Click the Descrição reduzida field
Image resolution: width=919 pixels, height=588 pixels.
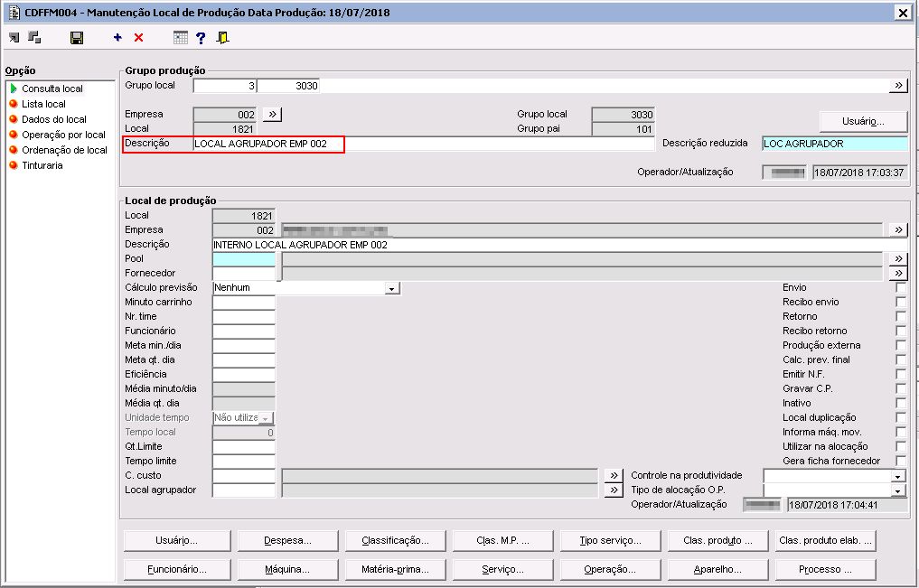[835, 144]
